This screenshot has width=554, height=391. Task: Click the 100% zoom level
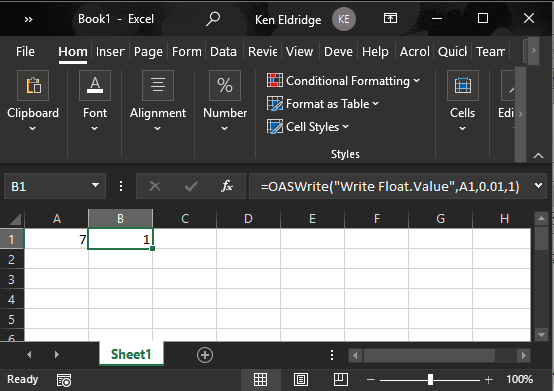[x=519, y=379]
